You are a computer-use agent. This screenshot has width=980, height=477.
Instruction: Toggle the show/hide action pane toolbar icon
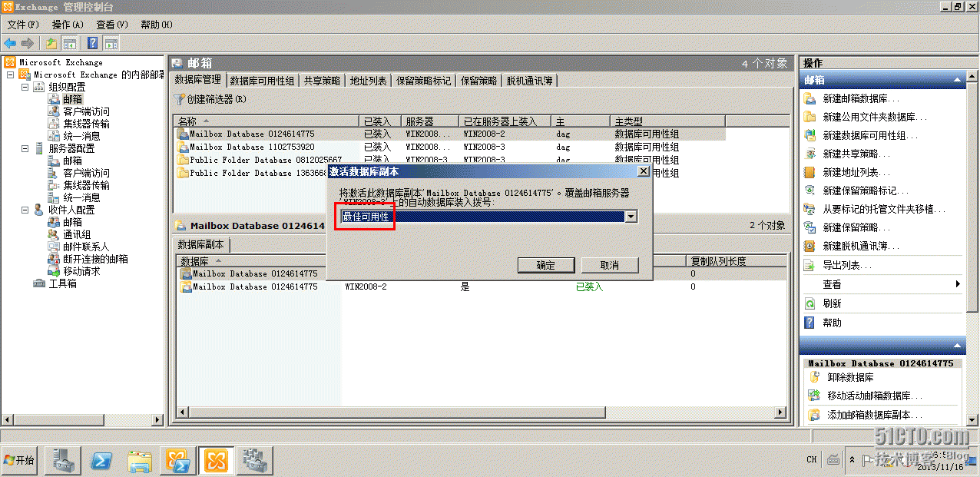click(x=111, y=43)
